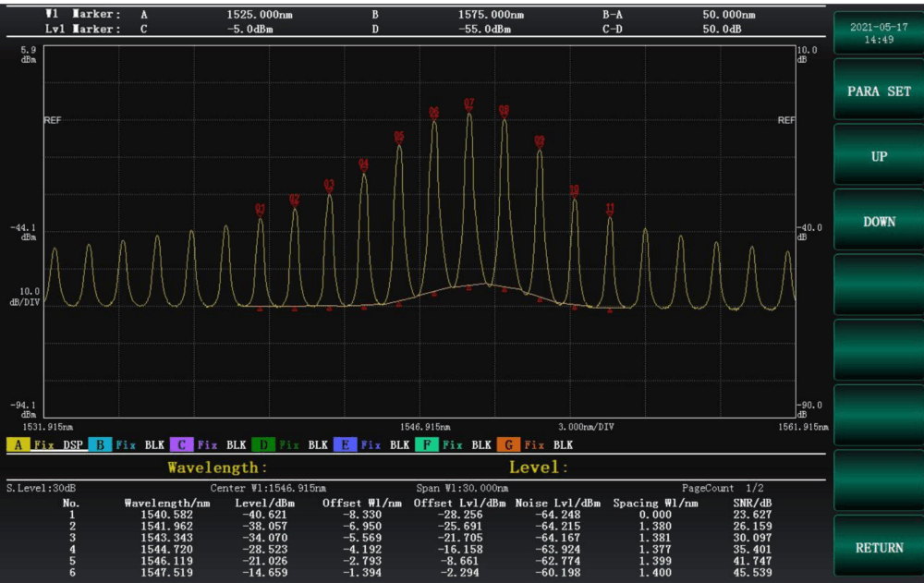The image size is (924, 583).
Task: Select the green trace D swatch
Action: coord(263,444)
